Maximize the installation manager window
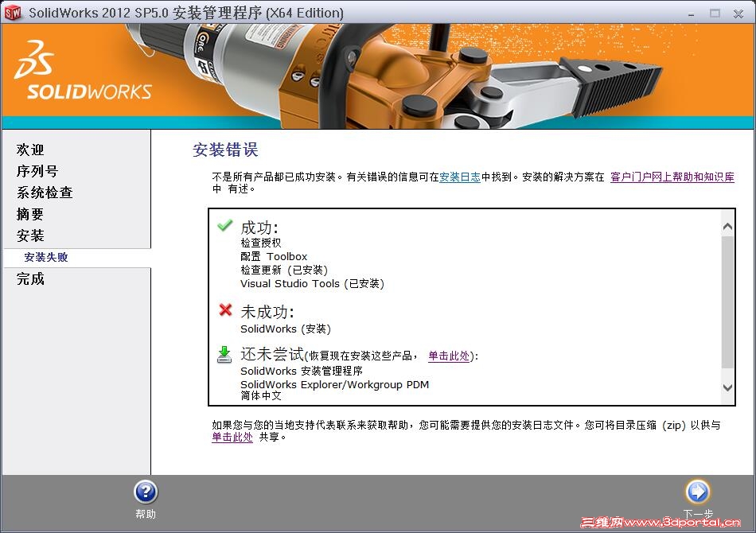This screenshot has width=756, height=533. (x=715, y=14)
